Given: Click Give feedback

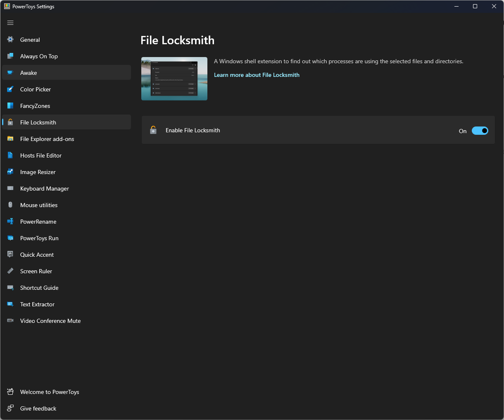Looking at the screenshot, I should point(38,408).
